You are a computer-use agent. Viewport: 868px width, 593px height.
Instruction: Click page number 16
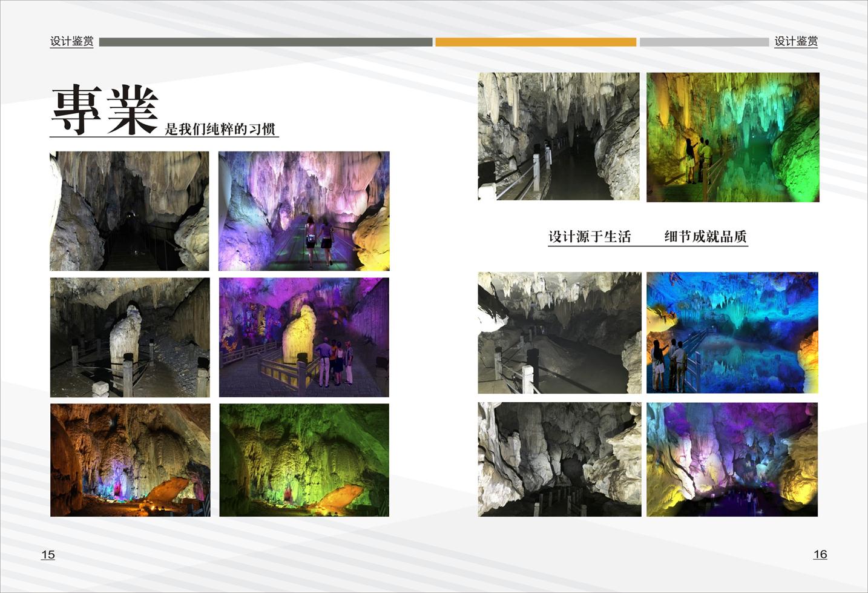pyautogui.click(x=820, y=554)
